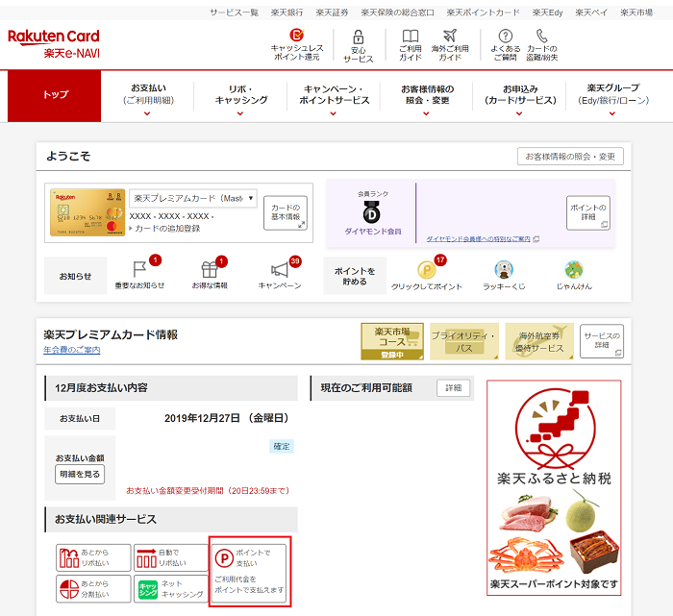Open 楽天保険の総合窓口 link
The height and width of the screenshot is (616, 673).
[x=397, y=12]
